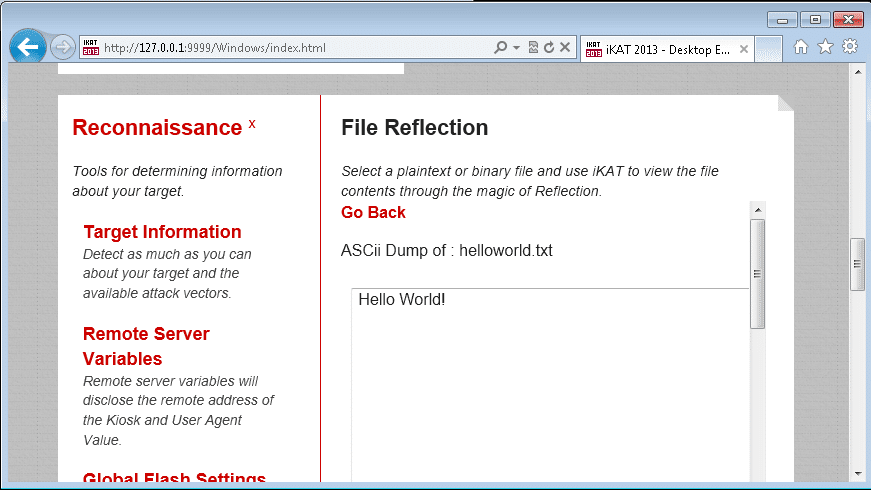Click the page vertical scrollbar thumb

pos(857,264)
